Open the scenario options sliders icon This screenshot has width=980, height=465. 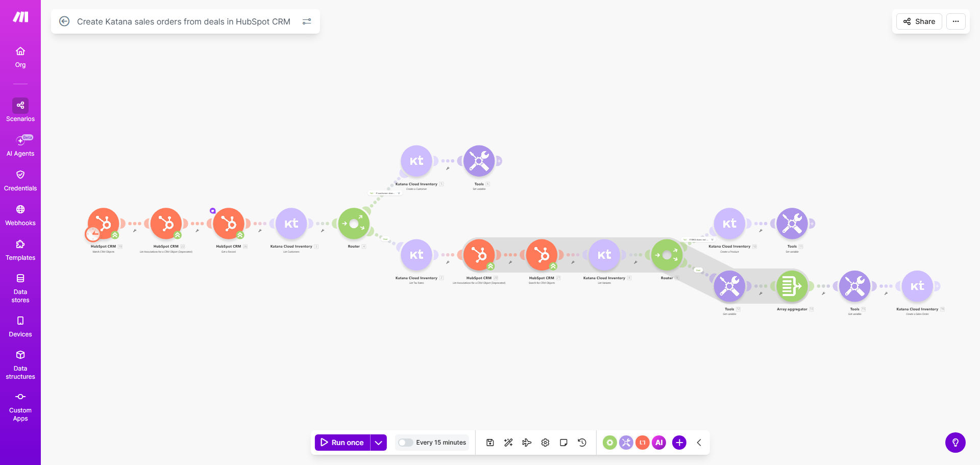[307, 21]
